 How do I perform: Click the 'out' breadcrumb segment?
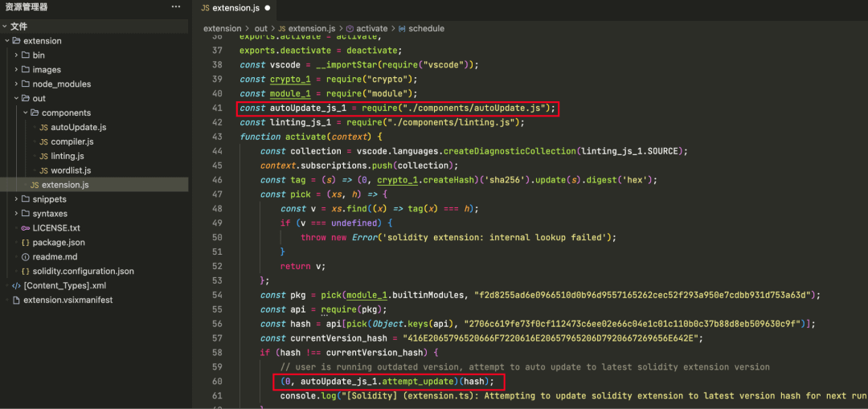pyautogui.click(x=261, y=28)
